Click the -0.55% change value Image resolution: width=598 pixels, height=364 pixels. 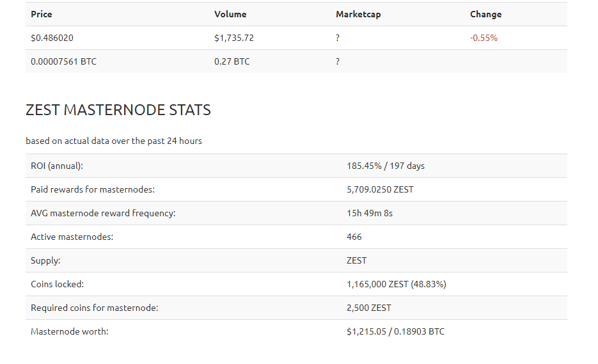tap(484, 38)
